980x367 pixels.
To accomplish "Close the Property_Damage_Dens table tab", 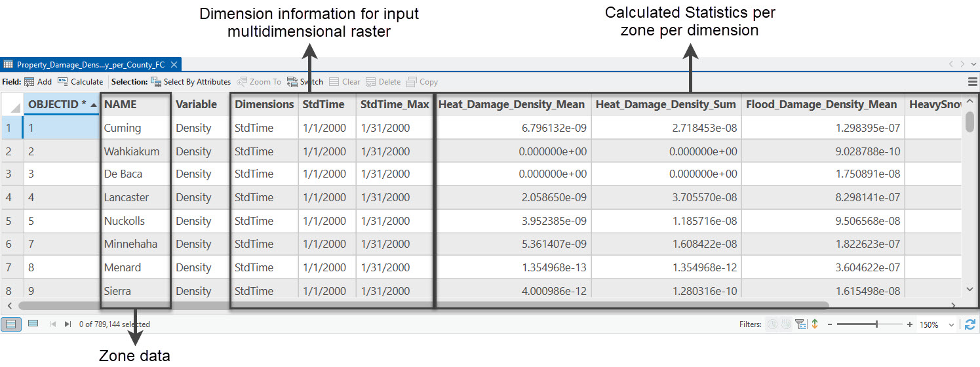I will tap(174, 65).
